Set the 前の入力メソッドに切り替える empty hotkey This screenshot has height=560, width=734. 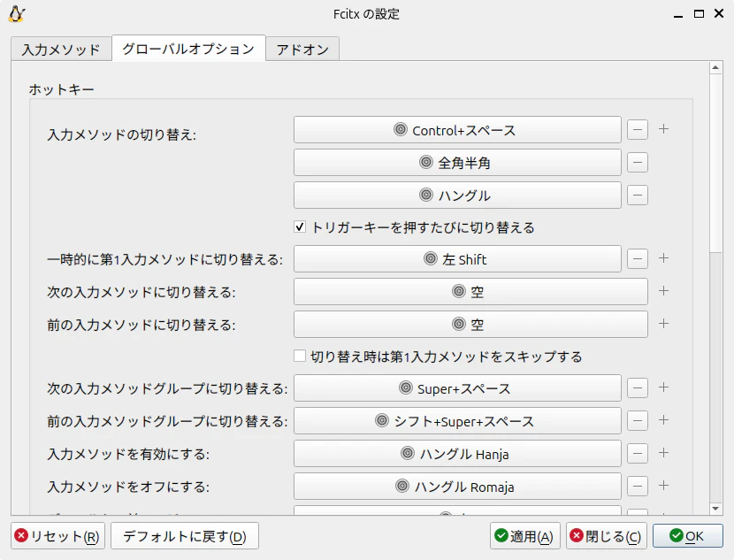coord(470,325)
